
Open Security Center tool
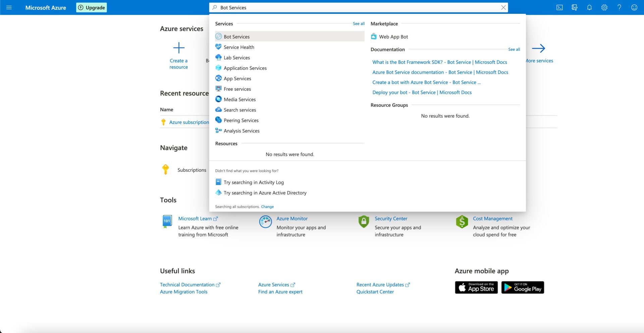pyautogui.click(x=391, y=218)
